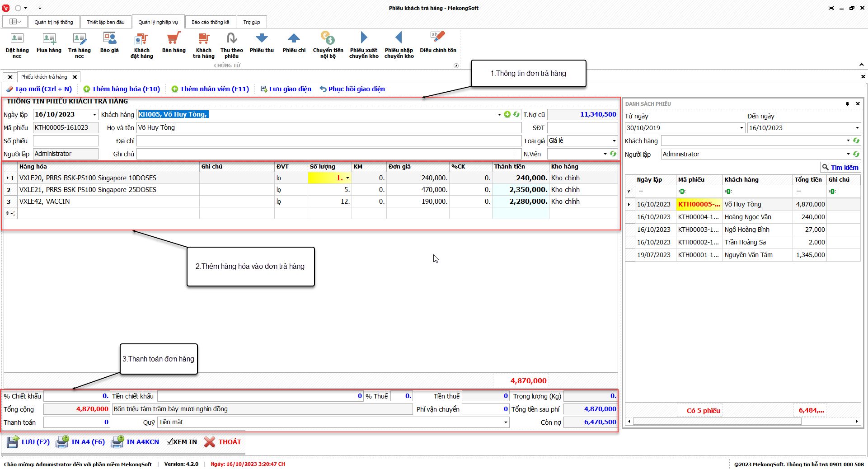Click the IN A4 (F6) printer button

pos(80,442)
